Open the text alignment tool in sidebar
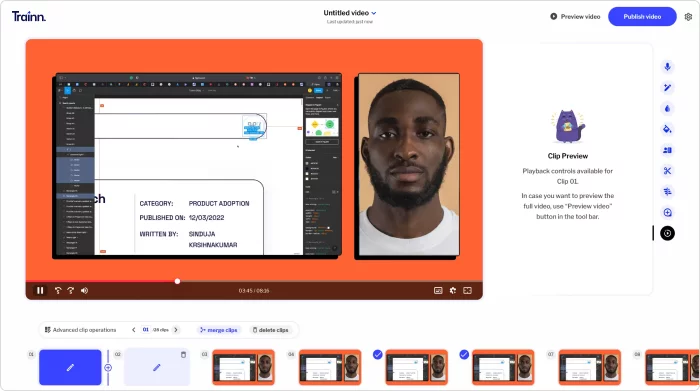 click(667, 191)
